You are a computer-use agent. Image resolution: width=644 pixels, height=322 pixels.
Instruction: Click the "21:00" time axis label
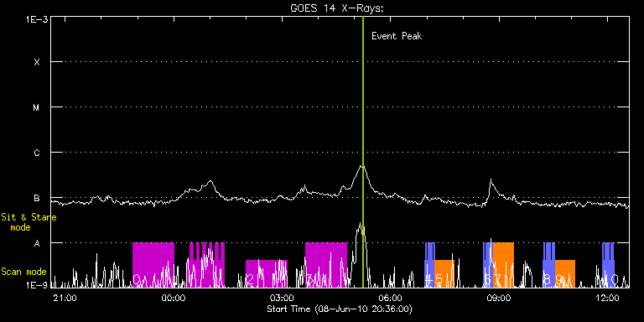coord(65,298)
